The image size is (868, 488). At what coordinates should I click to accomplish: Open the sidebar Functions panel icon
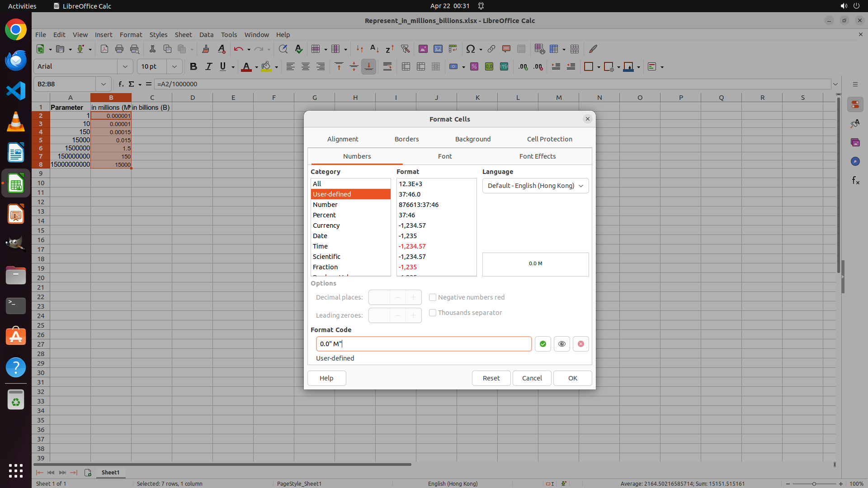[x=855, y=180]
